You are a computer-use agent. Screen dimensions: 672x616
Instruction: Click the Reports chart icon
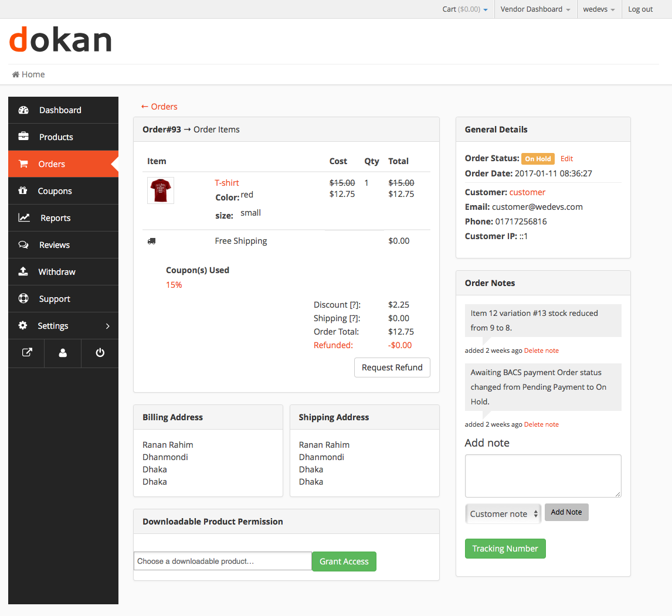coord(24,217)
